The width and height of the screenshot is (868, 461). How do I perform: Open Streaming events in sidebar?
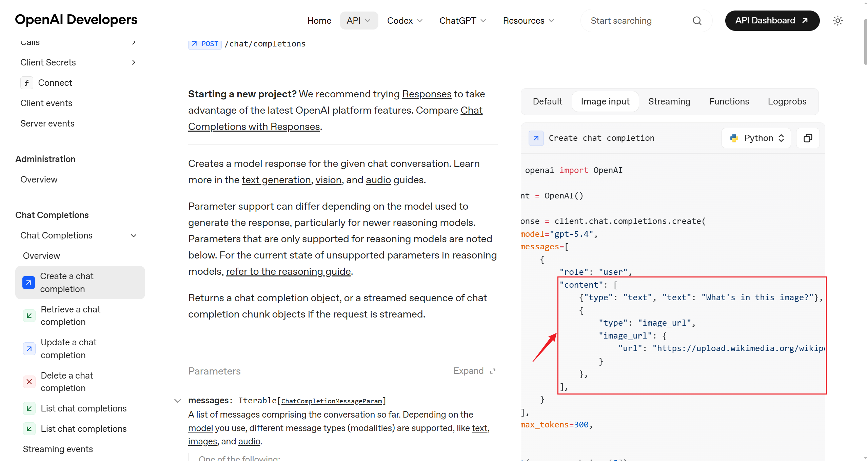coord(58,449)
